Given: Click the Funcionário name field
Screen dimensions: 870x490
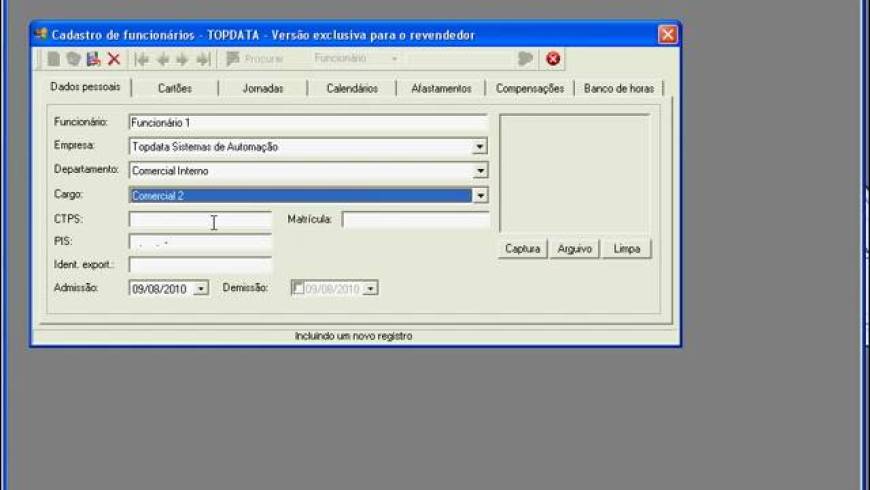Looking at the screenshot, I should pyautogui.click(x=308, y=123).
